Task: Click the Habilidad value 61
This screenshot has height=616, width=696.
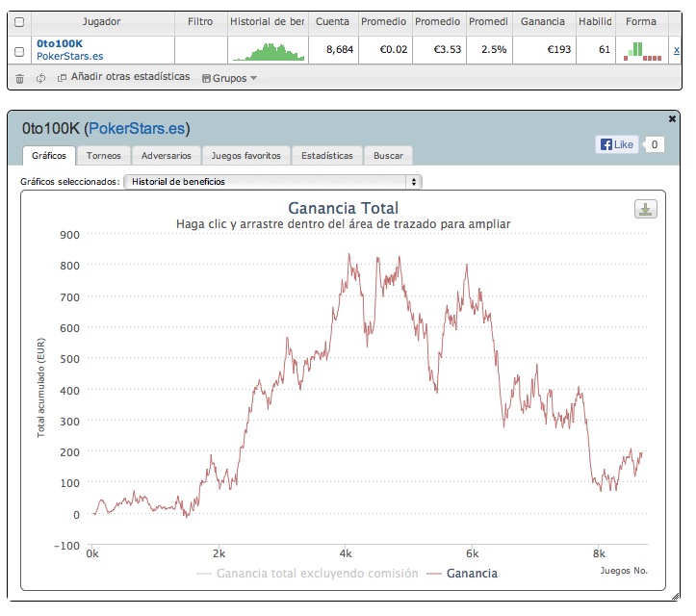Action: tap(605, 49)
